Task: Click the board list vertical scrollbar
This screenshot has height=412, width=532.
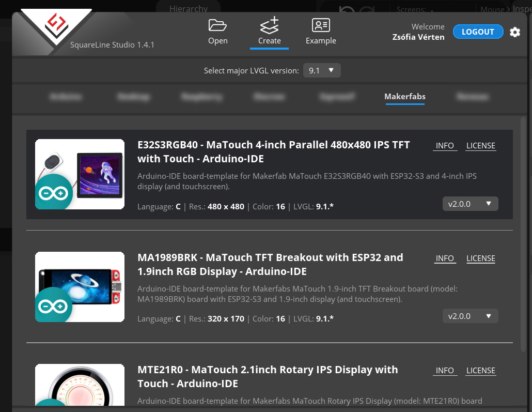Action: 523,234
